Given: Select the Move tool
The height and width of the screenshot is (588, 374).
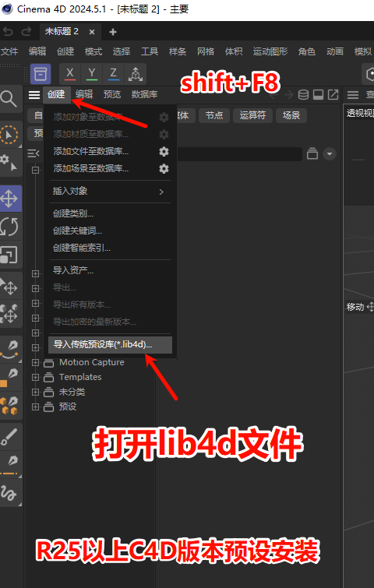Looking at the screenshot, I should click(9, 199).
